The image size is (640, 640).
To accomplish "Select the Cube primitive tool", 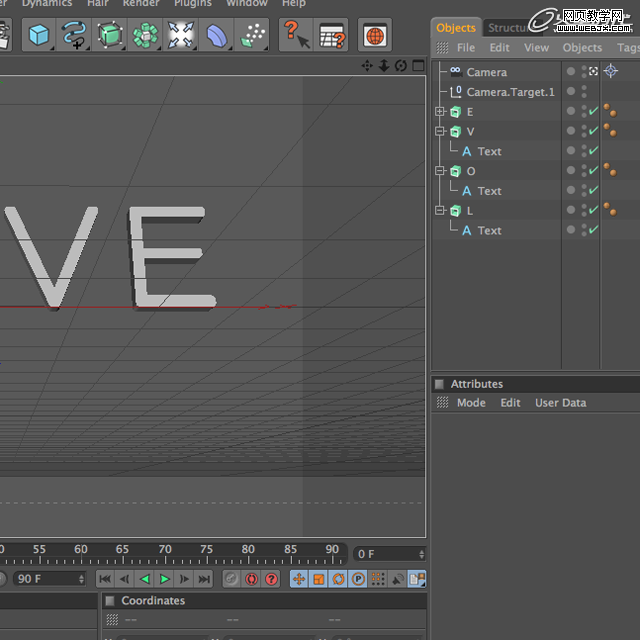I will tap(39, 35).
